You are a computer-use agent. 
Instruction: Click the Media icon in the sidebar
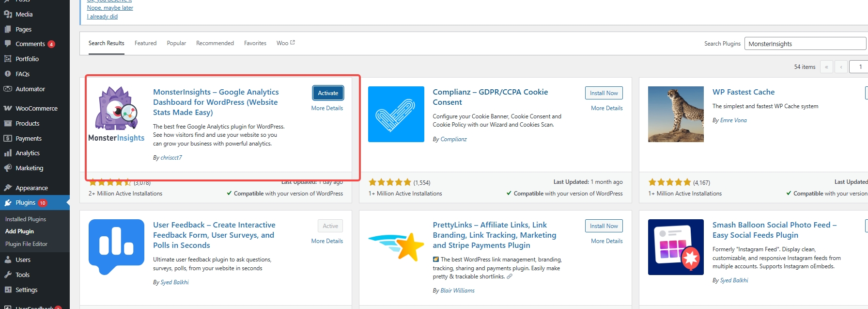click(8, 15)
